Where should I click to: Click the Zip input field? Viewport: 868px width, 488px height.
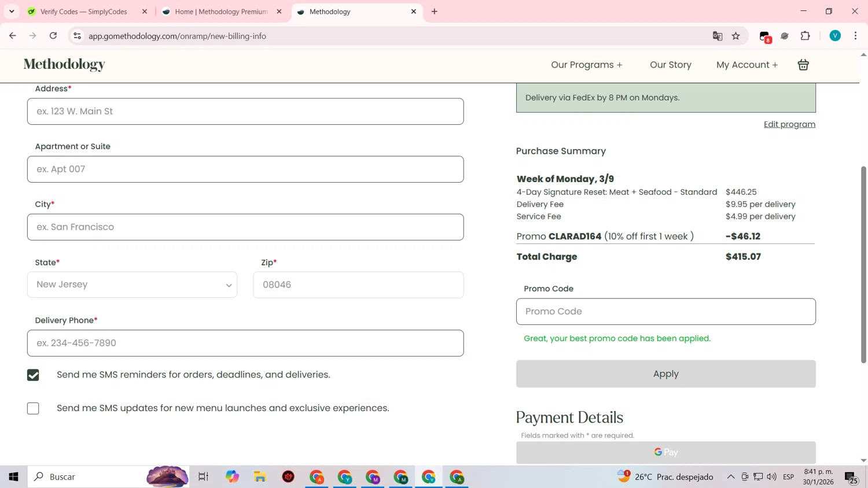point(358,285)
